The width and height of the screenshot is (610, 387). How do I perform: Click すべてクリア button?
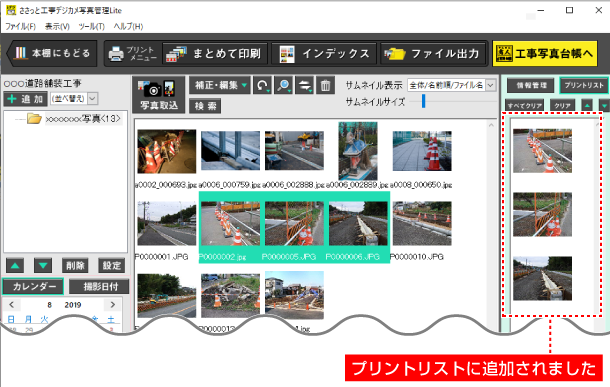tap(524, 105)
